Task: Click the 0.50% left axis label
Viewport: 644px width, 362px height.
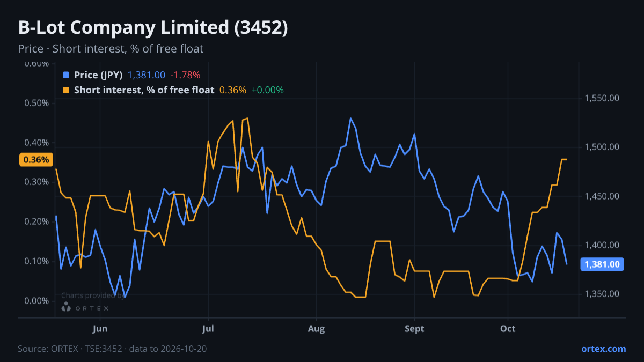Action: point(36,103)
